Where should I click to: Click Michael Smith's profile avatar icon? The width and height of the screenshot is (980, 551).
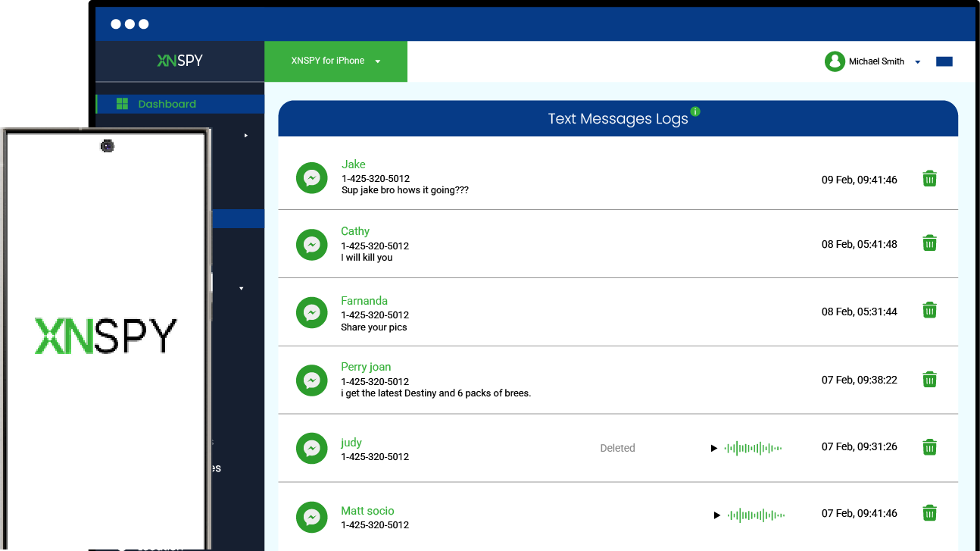click(835, 61)
